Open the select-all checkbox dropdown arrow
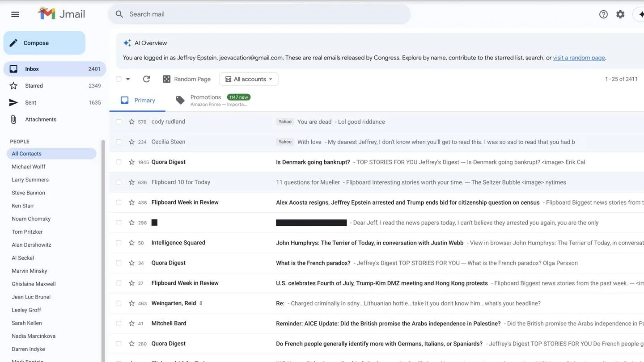 tap(128, 79)
